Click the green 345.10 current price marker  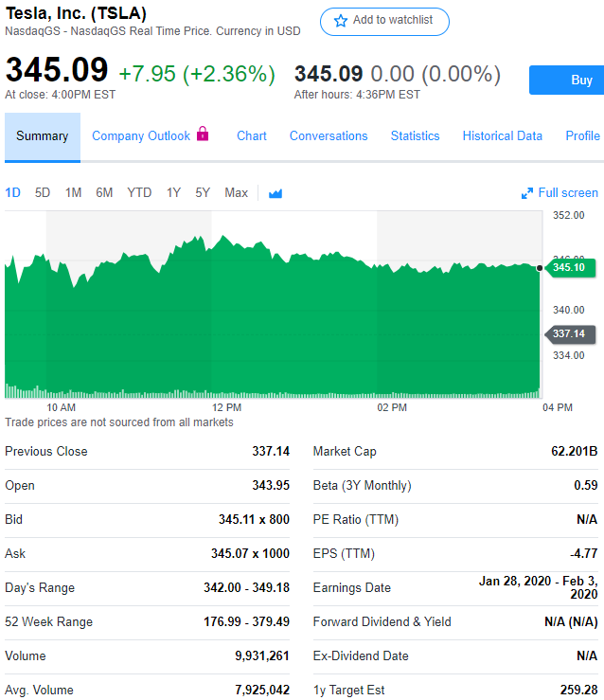point(571,267)
